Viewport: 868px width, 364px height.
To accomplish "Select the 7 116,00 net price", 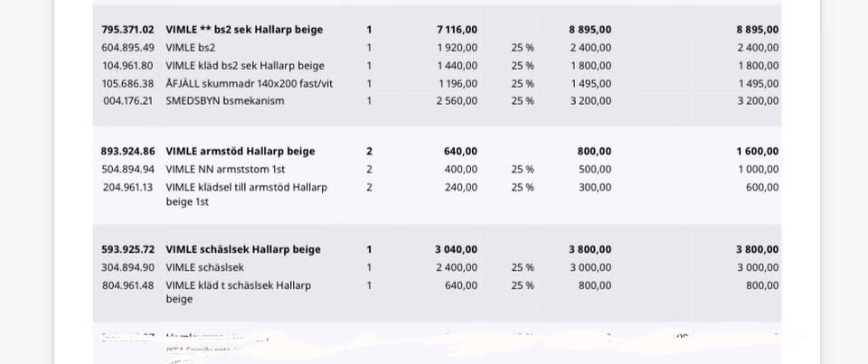I will [457, 30].
